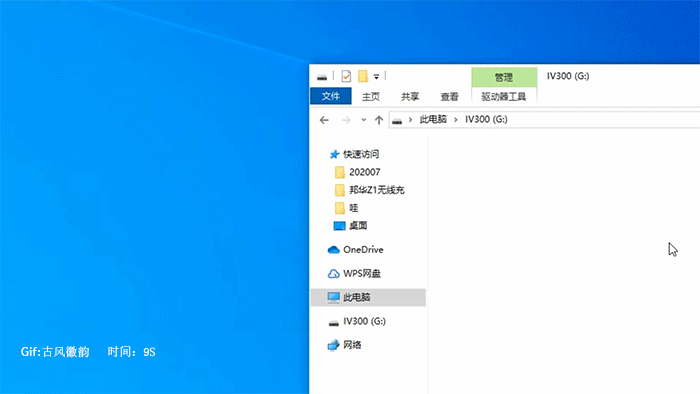Click the 202007 folder icon

[x=340, y=172]
